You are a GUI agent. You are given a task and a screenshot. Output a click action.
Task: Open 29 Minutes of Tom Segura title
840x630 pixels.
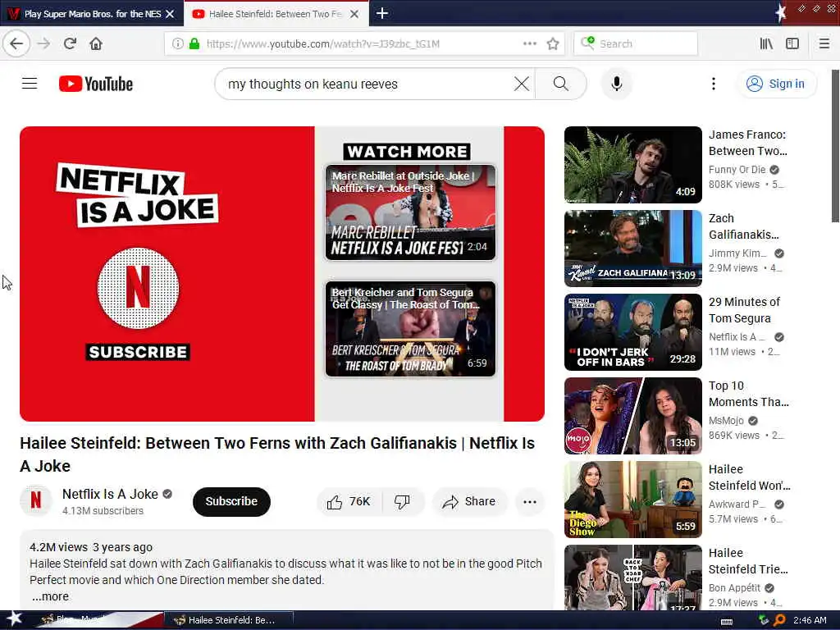click(744, 309)
